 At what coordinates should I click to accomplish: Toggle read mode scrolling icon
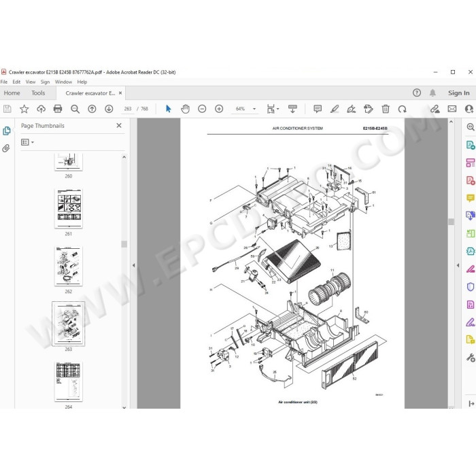[292, 109]
